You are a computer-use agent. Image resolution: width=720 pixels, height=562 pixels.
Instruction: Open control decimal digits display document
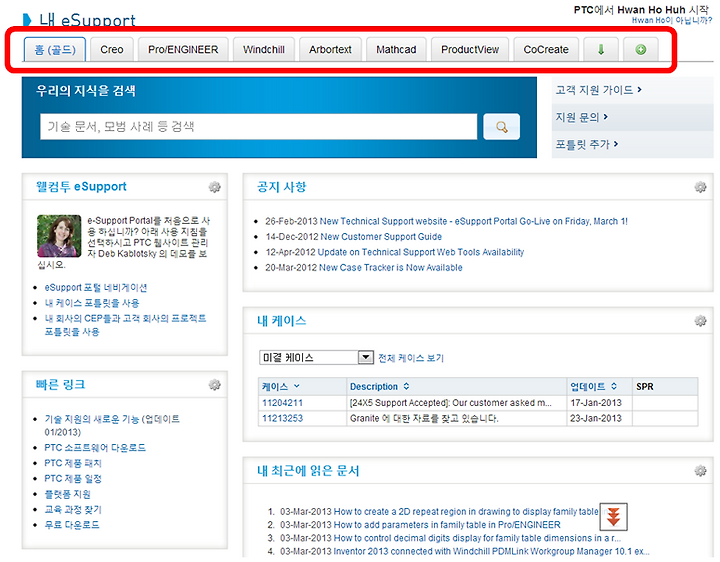(477, 538)
